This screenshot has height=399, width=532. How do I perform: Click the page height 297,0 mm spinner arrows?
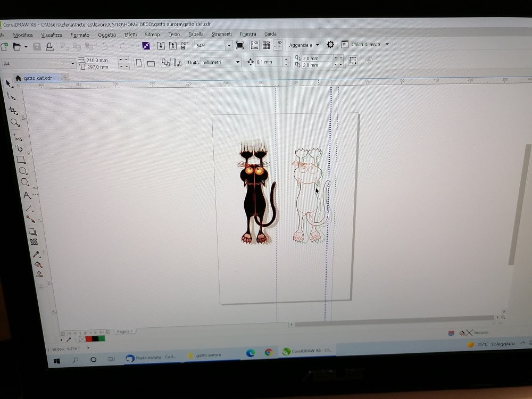pos(124,66)
